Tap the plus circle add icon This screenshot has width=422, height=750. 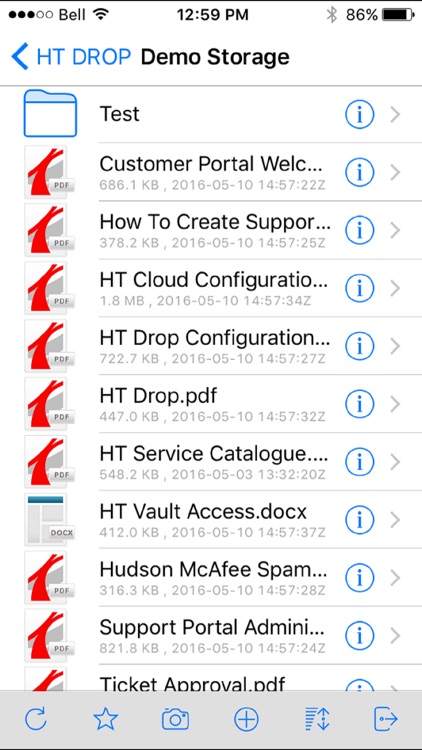tap(246, 719)
